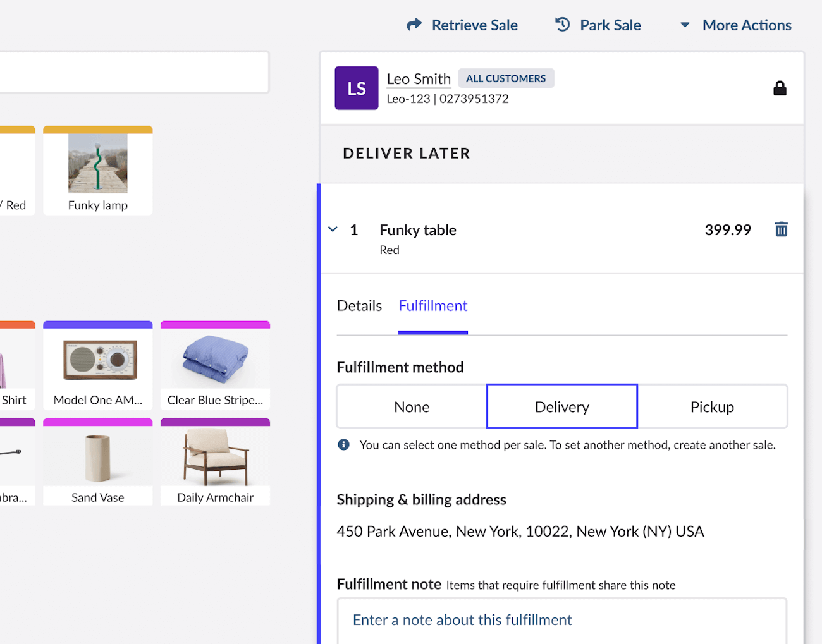822x644 pixels.
Task: Click the Park Sale label
Action: 610,25
